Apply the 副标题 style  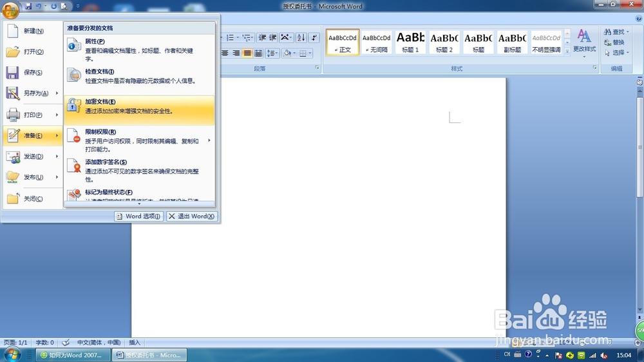pos(512,43)
